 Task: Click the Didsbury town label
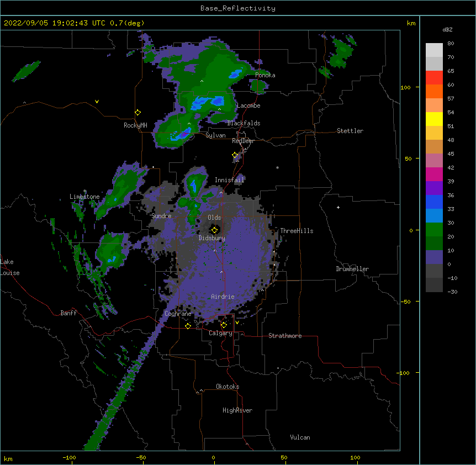(211, 238)
